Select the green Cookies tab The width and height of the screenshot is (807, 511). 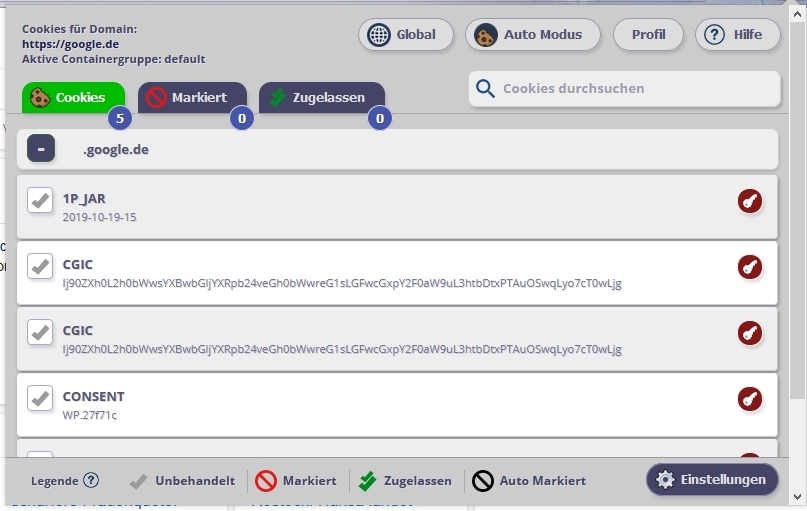point(72,98)
